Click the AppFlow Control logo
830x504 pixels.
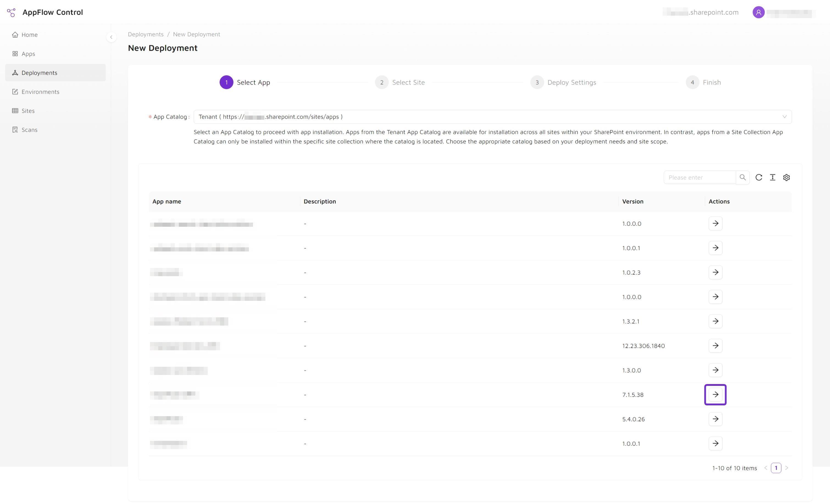coord(11,12)
